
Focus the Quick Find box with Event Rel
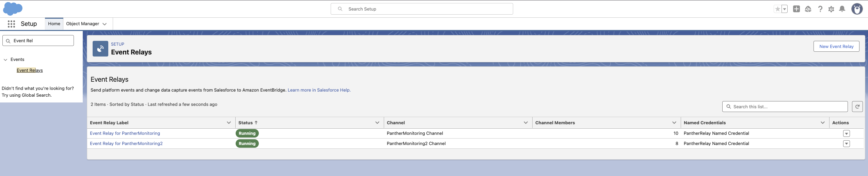tap(38, 41)
